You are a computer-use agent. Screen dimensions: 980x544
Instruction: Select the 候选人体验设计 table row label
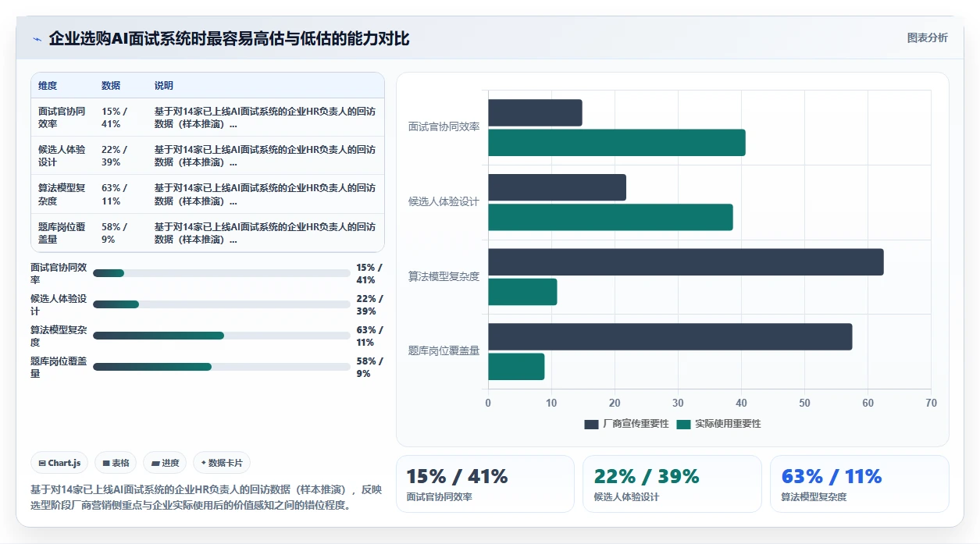[x=62, y=156]
